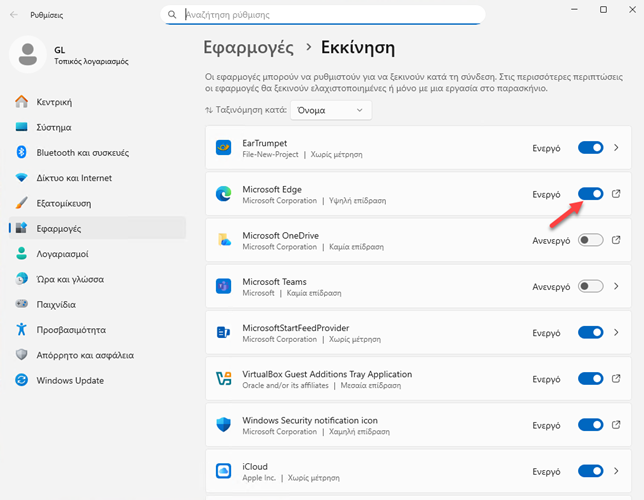This screenshot has width=644, height=500.
Task: Open external link icon for VirtualBox Guest Additions
Action: pos(616,378)
